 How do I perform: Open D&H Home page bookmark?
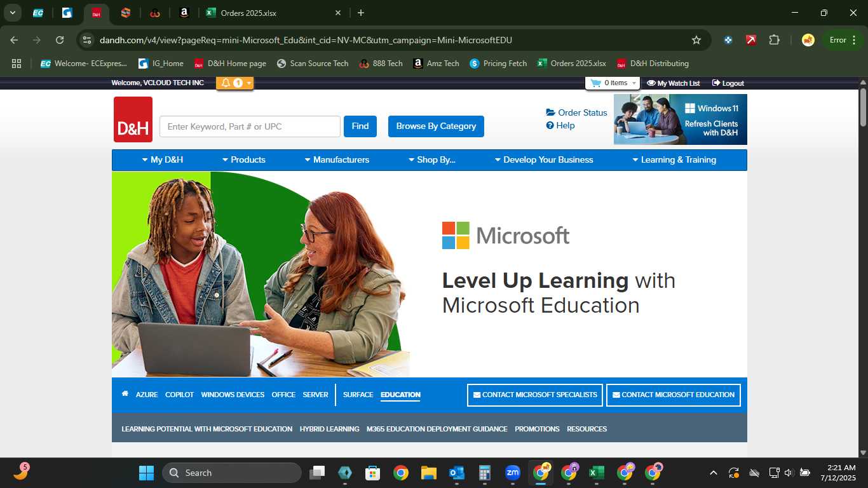(230, 64)
